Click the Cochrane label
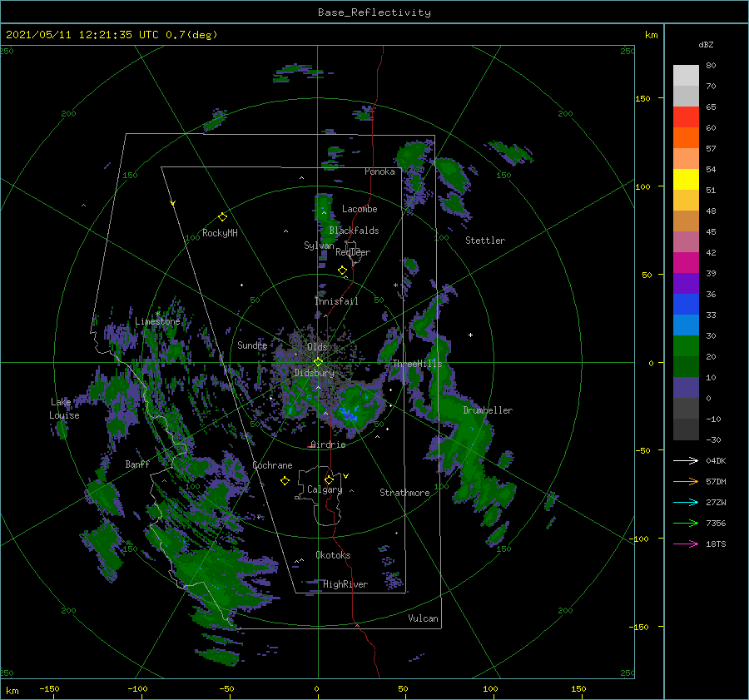 272,465
